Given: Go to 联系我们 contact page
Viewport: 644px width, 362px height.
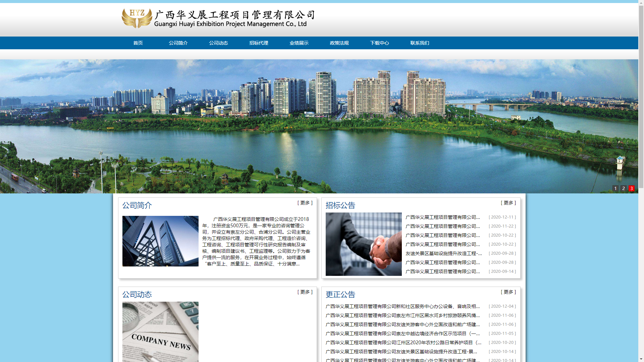Looking at the screenshot, I should coord(420,43).
